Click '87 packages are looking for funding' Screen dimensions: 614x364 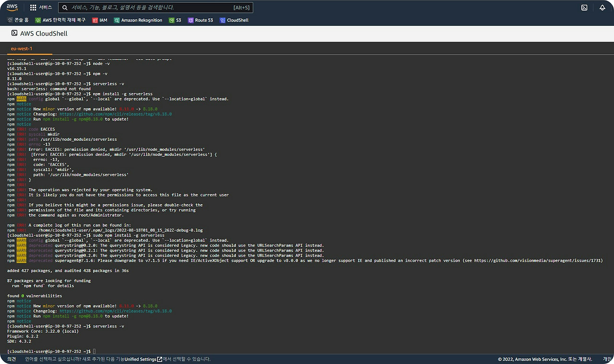pos(49,281)
